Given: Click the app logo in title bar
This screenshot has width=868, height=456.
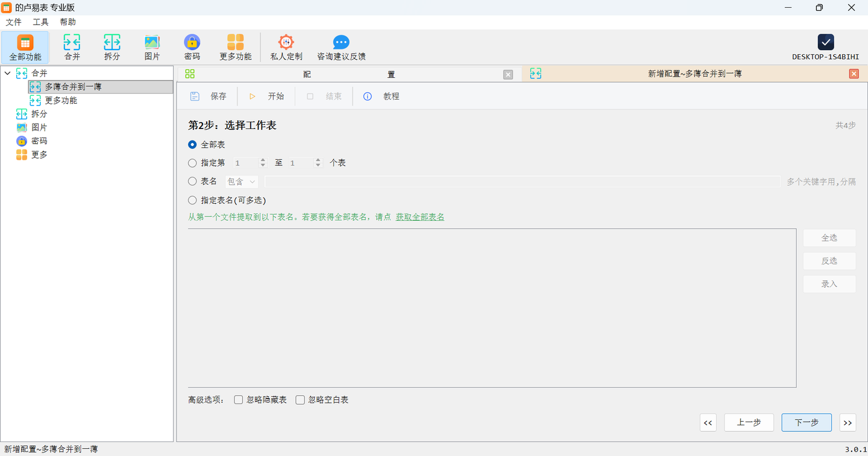Looking at the screenshot, I should [7, 7].
